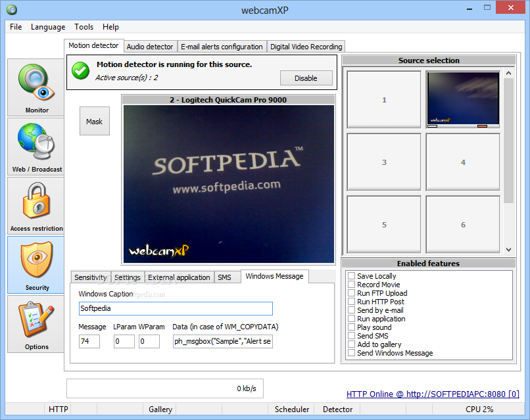Switch to Sensitivity tab
Image resolution: width=530 pixels, height=420 pixels.
click(x=91, y=277)
